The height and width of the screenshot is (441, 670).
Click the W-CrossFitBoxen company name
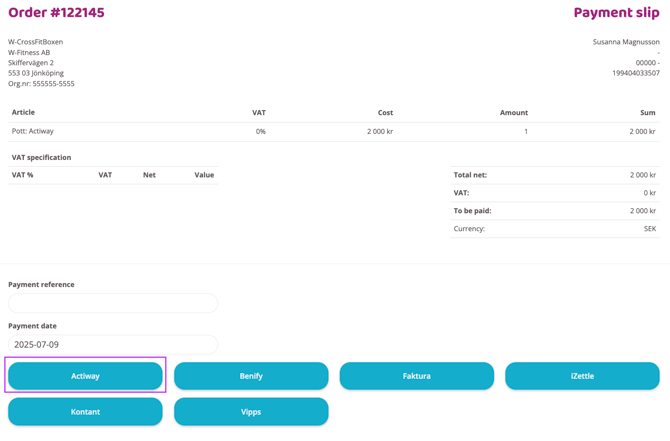click(35, 42)
